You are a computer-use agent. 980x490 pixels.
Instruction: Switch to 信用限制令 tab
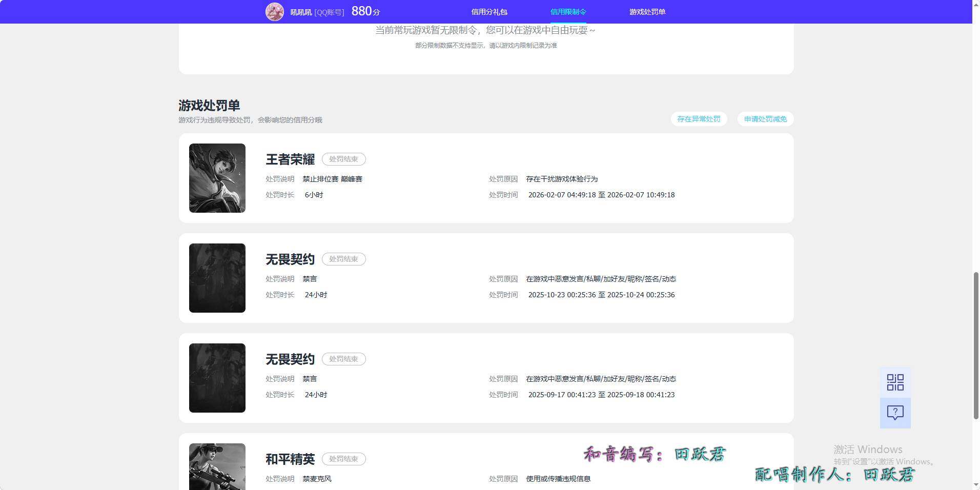568,12
